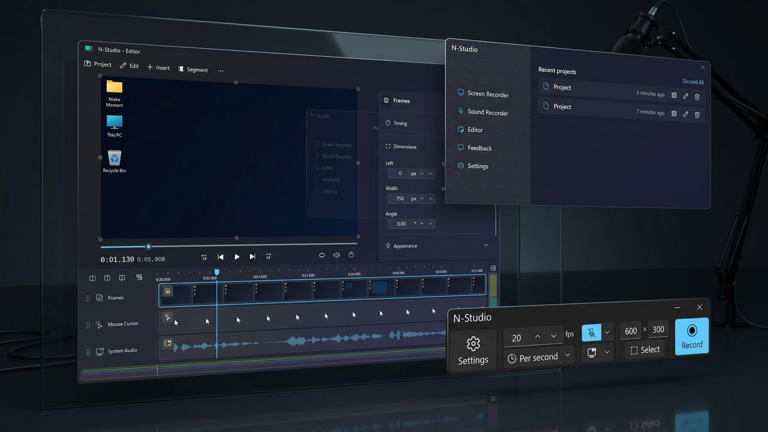This screenshot has width=768, height=432.
Task: Toggle the muted microphone button
Action: (x=591, y=333)
